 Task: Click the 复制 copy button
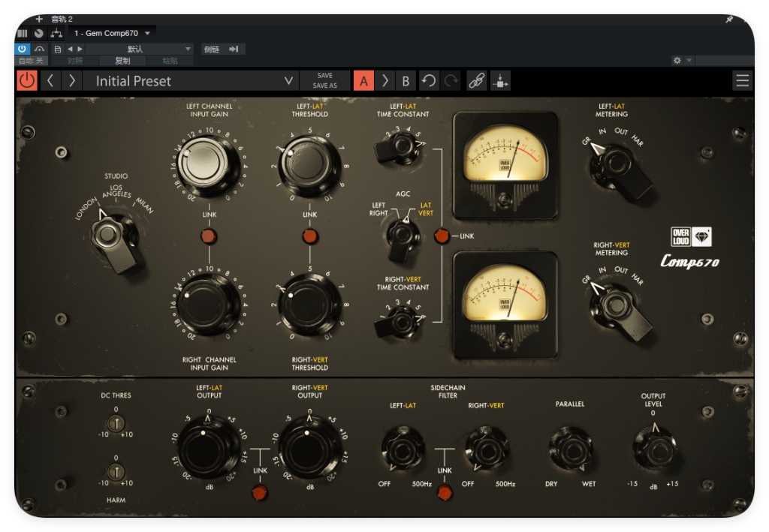(122, 61)
